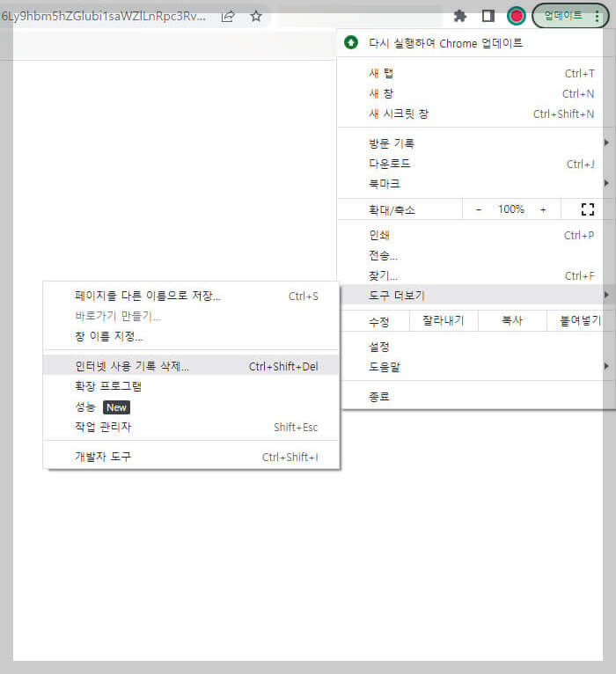The image size is (616, 674).
Task: Open 개발자 도구 submenu item
Action: click(191, 457)
